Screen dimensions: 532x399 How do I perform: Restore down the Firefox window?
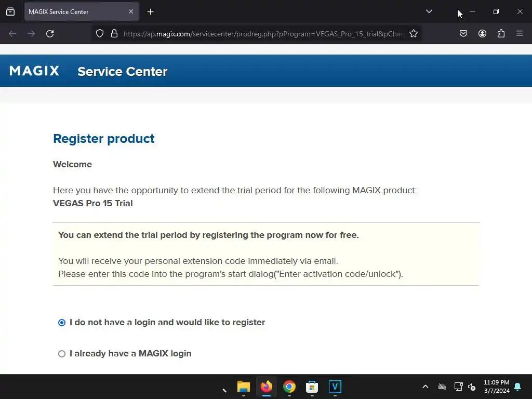coord(496,11)
